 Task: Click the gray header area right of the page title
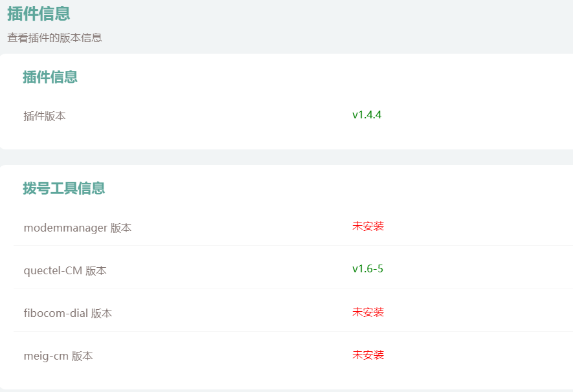pyautogui.click(x=324, y=19)
